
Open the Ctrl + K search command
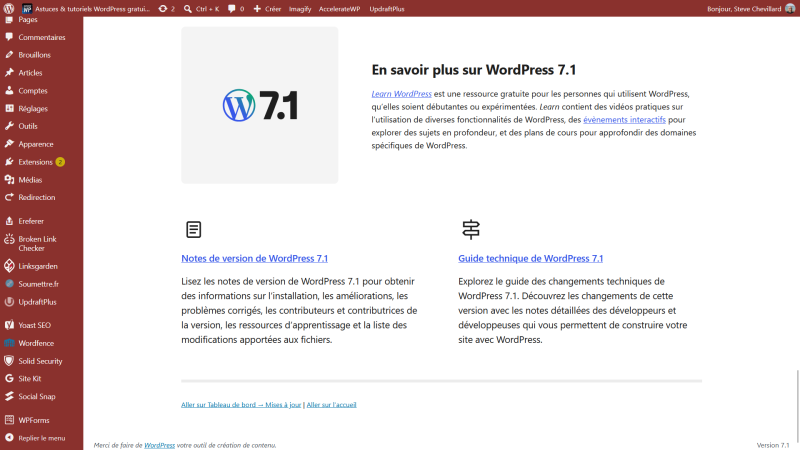pos(202,9)
